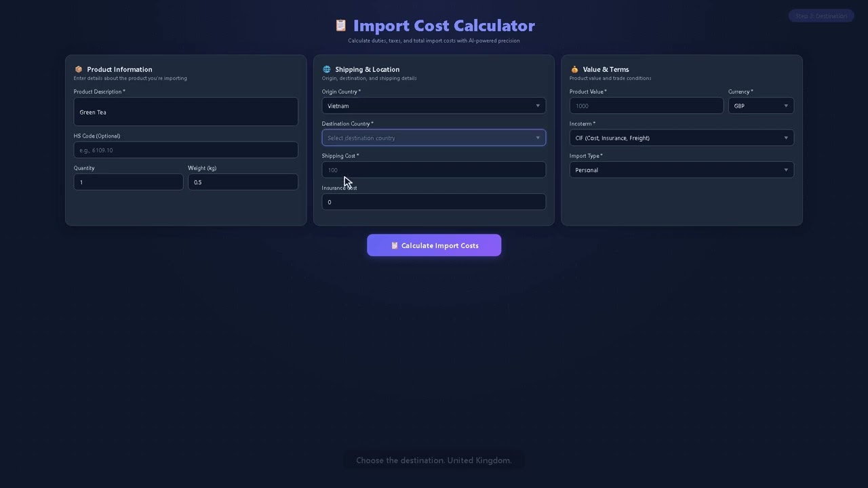The height and width of the screenshot is (488, 868).
Task: Click the Shipping Cost input field
Action: click(434, 170)
